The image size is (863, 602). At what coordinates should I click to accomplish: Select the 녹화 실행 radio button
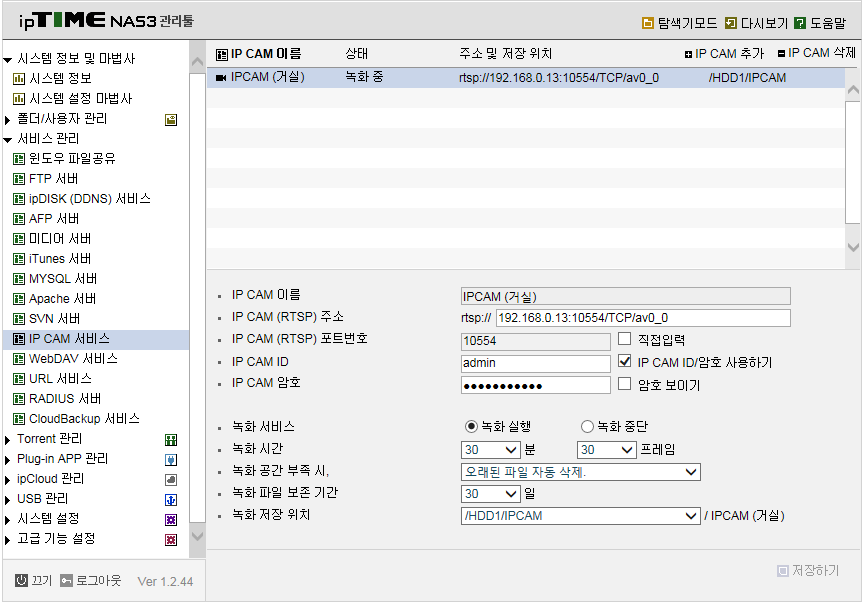(471, 426)
